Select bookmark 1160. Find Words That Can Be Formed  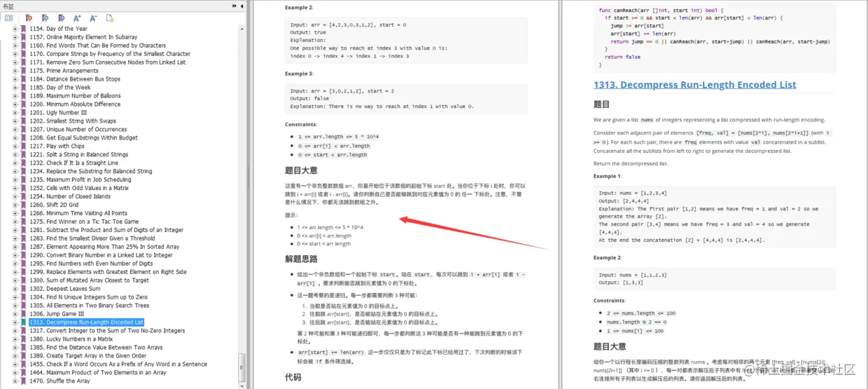tap(98, 46)
